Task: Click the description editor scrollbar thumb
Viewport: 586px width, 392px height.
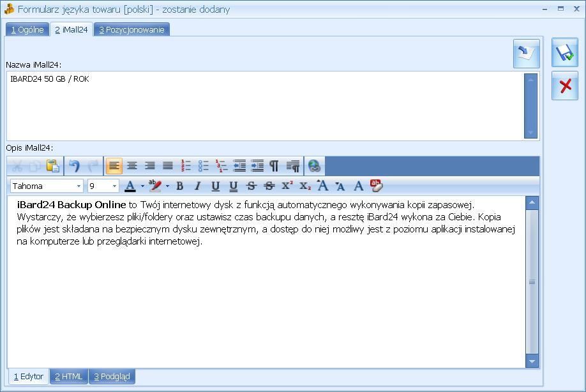Action: 532,282
